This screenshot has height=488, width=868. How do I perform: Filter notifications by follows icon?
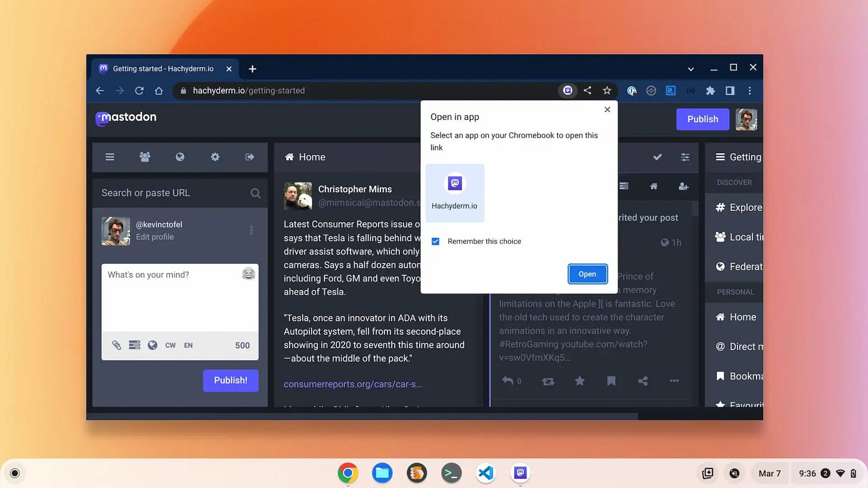684,187
